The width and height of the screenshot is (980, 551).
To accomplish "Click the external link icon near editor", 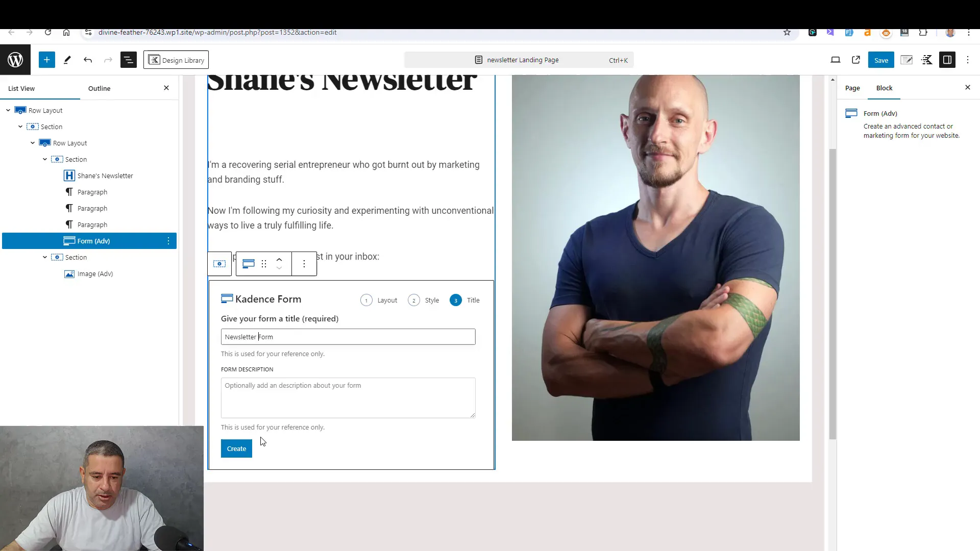I will point(855,60).
